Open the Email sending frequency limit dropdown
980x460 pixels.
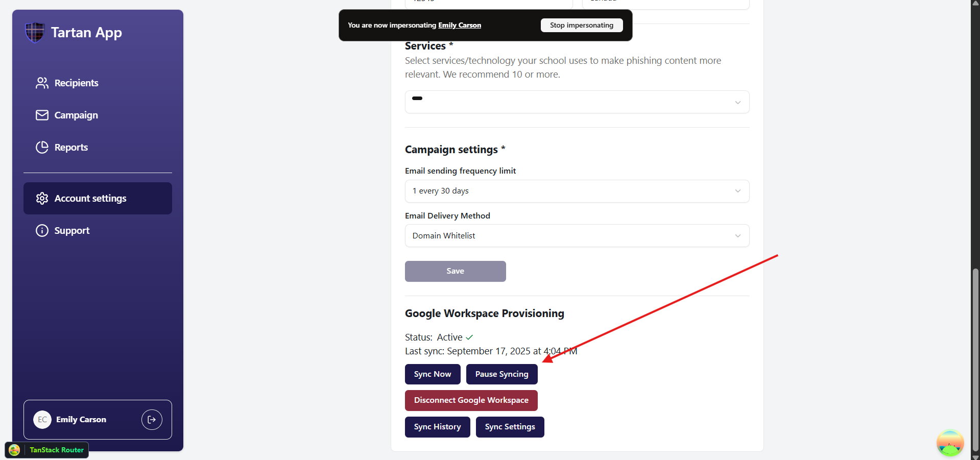[x=577, y=191]
